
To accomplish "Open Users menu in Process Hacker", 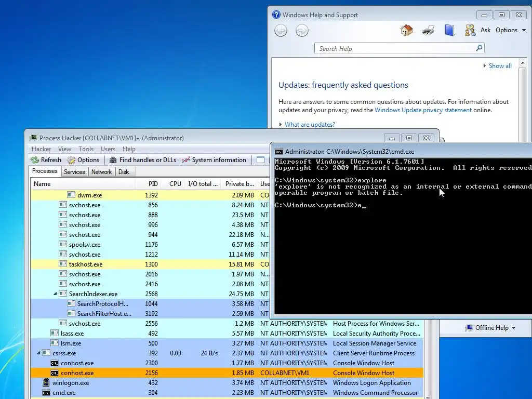I will click(x=108, y=149).
